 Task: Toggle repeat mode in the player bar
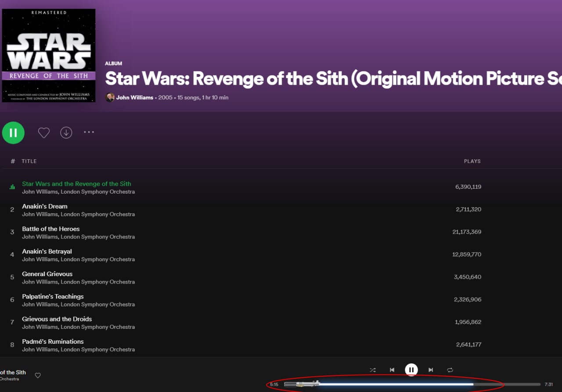click(x=450, y=370)
